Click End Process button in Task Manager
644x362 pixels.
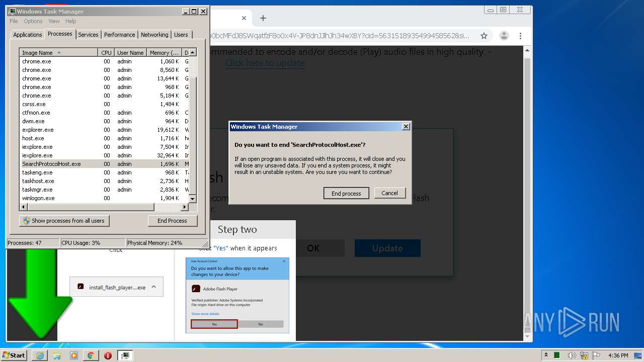pyautogui.click(x=172, y=221)
